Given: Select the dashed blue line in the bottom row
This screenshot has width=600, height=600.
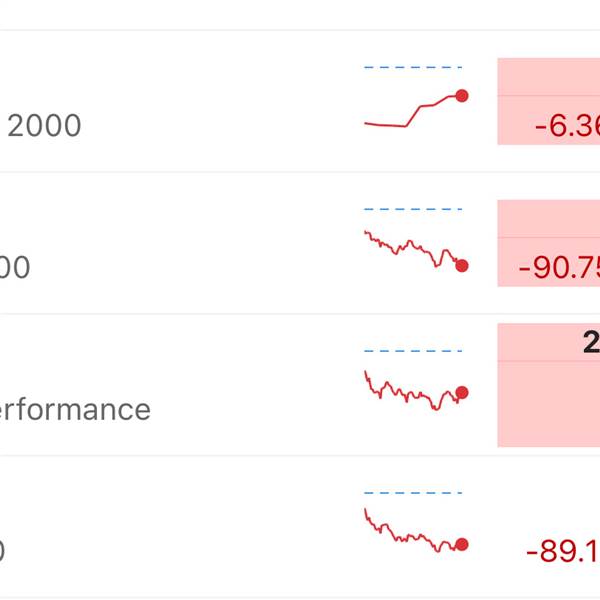Looking at the screenshot, I should click(x=413, y=493).
